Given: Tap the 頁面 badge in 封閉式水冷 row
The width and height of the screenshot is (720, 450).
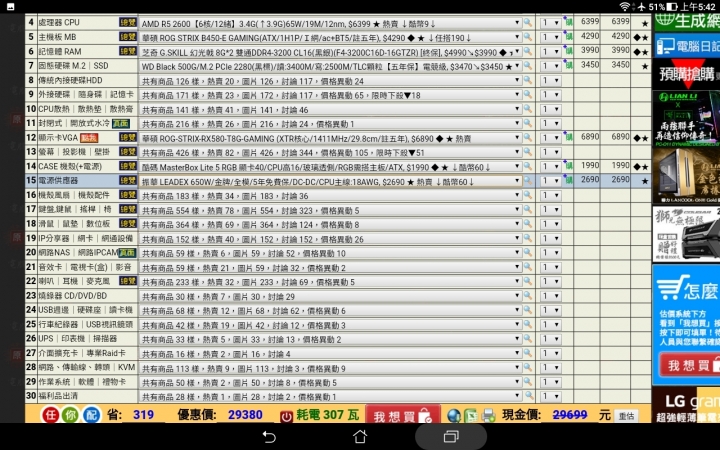Looking at the screenshot, I should click(121, 123).
